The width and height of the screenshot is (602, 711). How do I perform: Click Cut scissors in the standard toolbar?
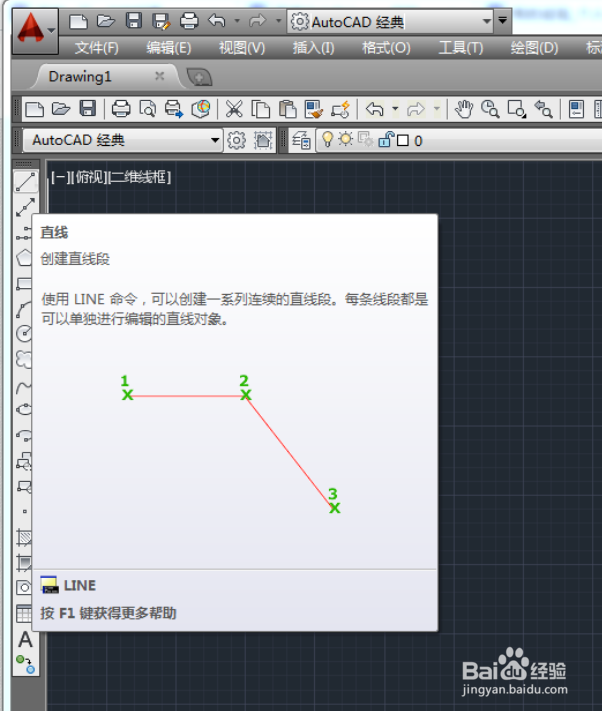coord(234,109)
